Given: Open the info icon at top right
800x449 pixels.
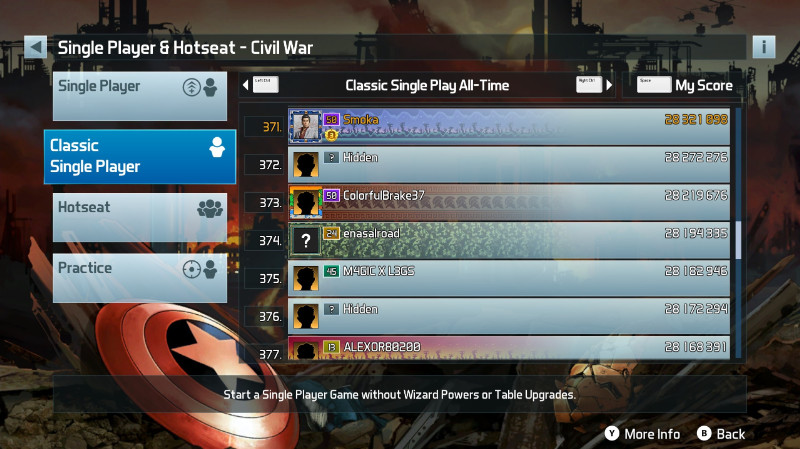Looking at the screenshot, I should click(x=764, y=47).
